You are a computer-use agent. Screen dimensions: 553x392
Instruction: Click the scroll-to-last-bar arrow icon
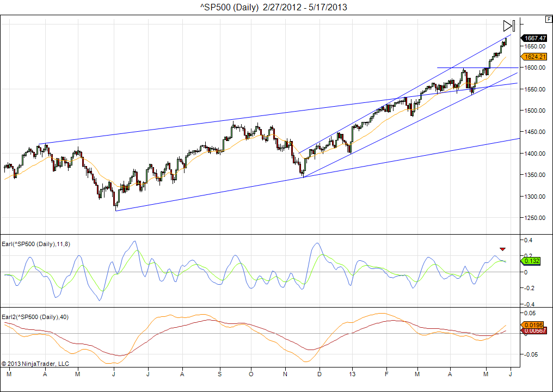click(508, 26)
